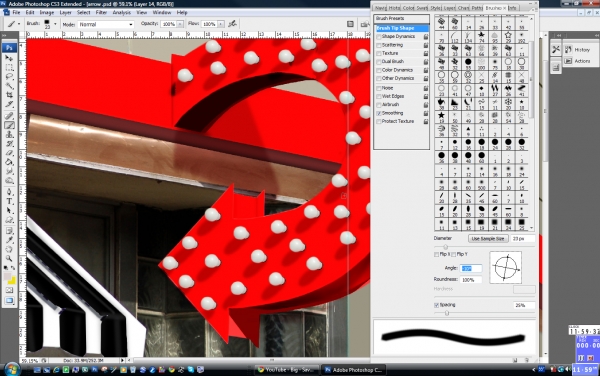Select the Pen tool
The height and width of the screenshot is (376, 600).
[x=9, y=192]
